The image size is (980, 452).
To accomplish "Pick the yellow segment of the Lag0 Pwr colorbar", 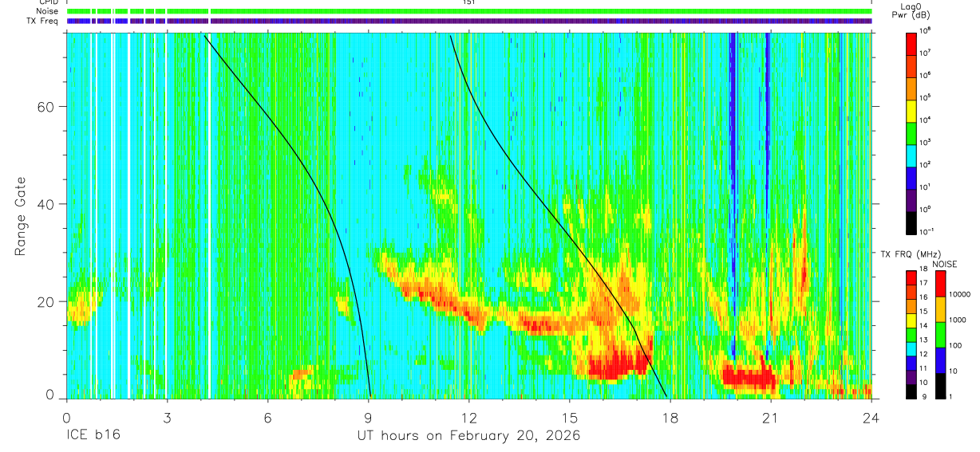I will click(912, 111).
